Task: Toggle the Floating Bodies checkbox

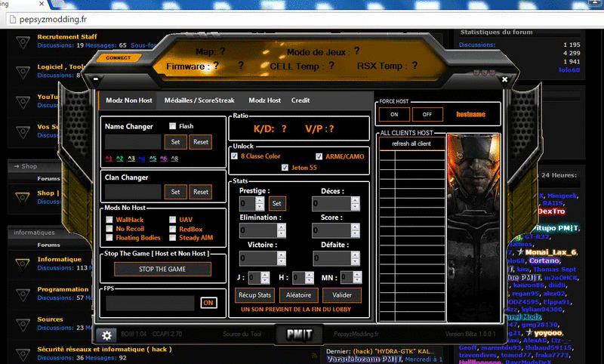Action: pyautogui.click(x=109, y=238)
